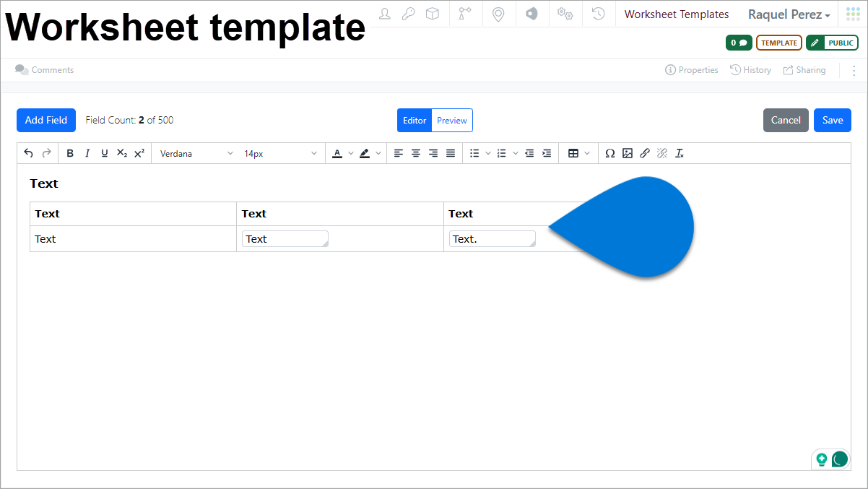Click the key icon in header
868x489 pixels.
[409, 14]
